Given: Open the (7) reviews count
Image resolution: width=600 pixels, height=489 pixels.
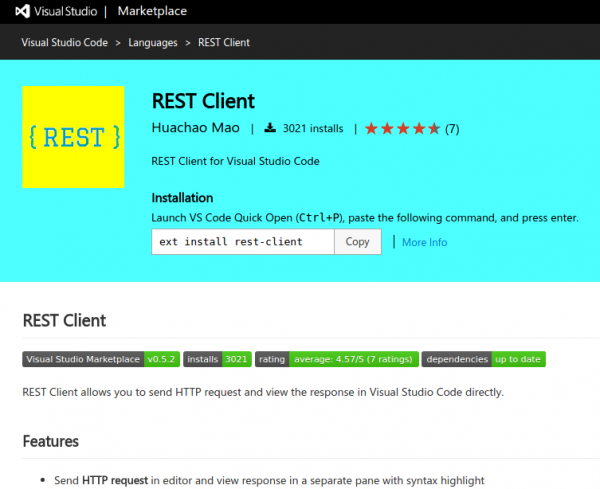Looking at the screenshot, I should click(x=452, y=129).
